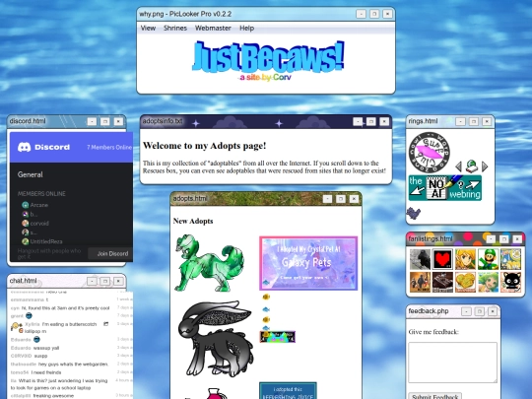Image resolution: width=532 pixels, height=399 pixels.
Task: Click the first gold fish adoptable
Action: 266,297
